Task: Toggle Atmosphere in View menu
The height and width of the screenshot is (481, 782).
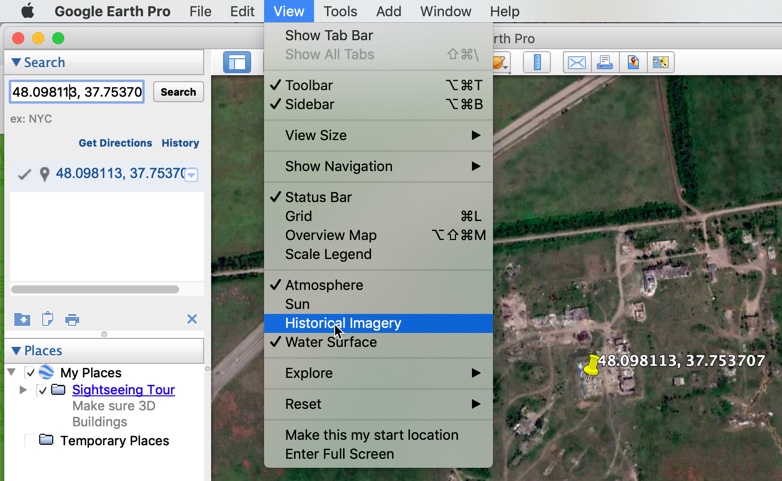Action: point(378,285)
